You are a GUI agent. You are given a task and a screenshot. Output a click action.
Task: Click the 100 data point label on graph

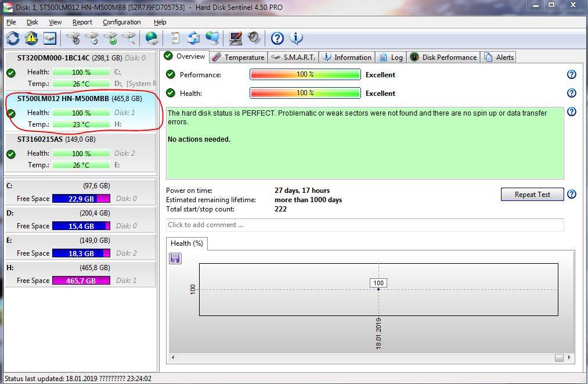click(378, 283)
